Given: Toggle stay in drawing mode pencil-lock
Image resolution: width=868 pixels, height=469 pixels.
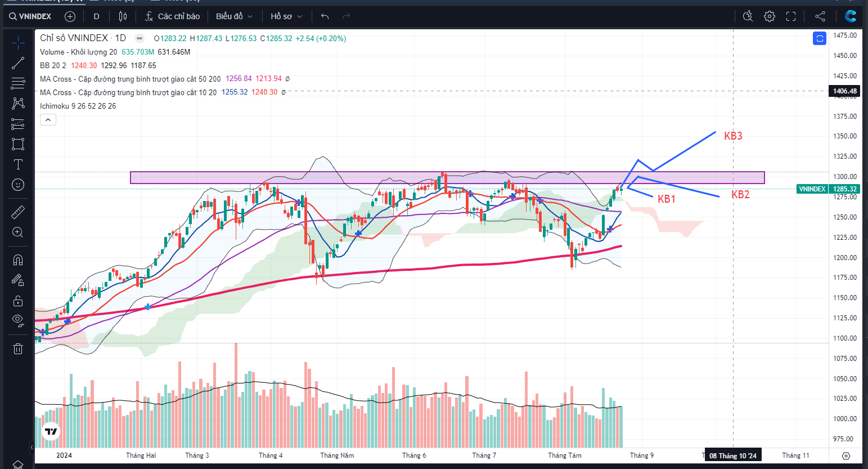Looking at the screenshot, I should coord(18,280).
